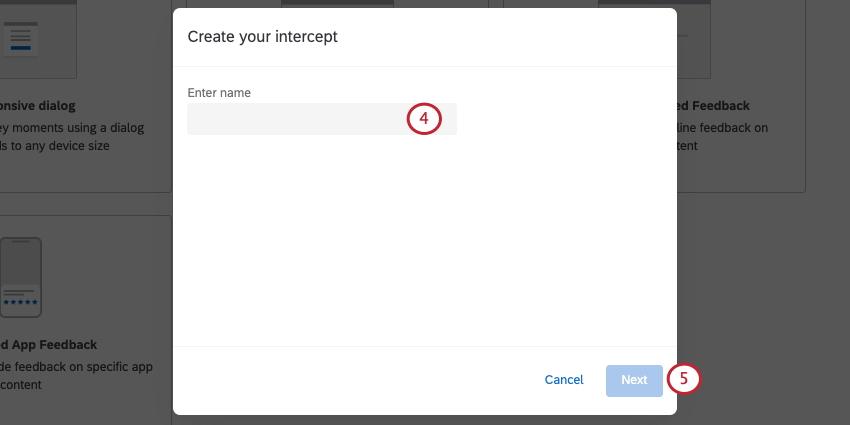
Task: Click the blue Next button
Action: [x=634, y=381]
